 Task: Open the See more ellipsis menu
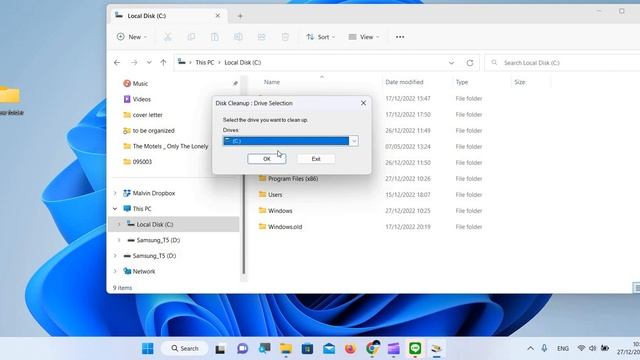pyautogui.click(x=400, y=37)
